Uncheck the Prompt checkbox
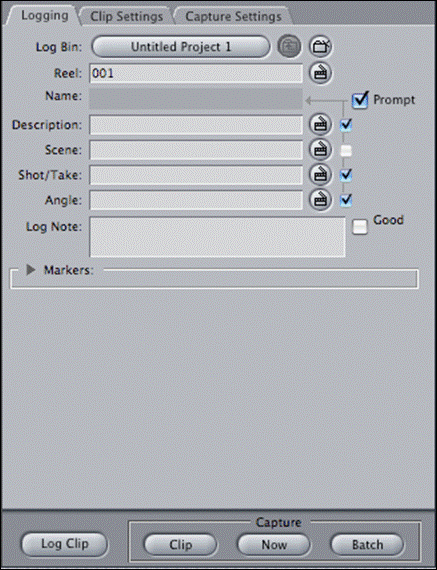 click(x=360, y=100)
